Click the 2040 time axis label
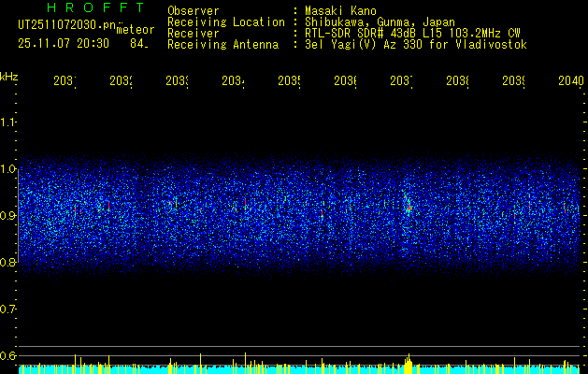Viewport: 588px width, 374px height. pyautogui.click(x=571, y=80)
